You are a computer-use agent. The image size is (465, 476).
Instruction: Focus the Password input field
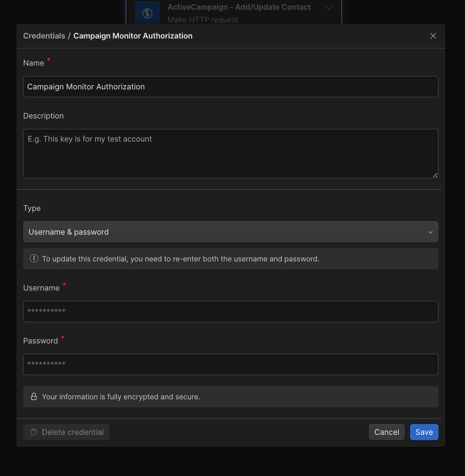click(x=230, y=365)
